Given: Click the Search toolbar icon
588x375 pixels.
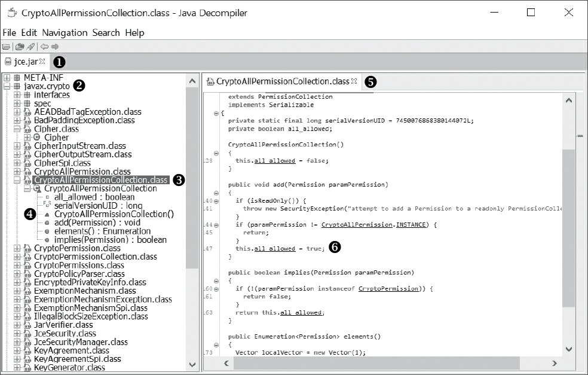Looking at the screenshot, I should coord(30,47).
